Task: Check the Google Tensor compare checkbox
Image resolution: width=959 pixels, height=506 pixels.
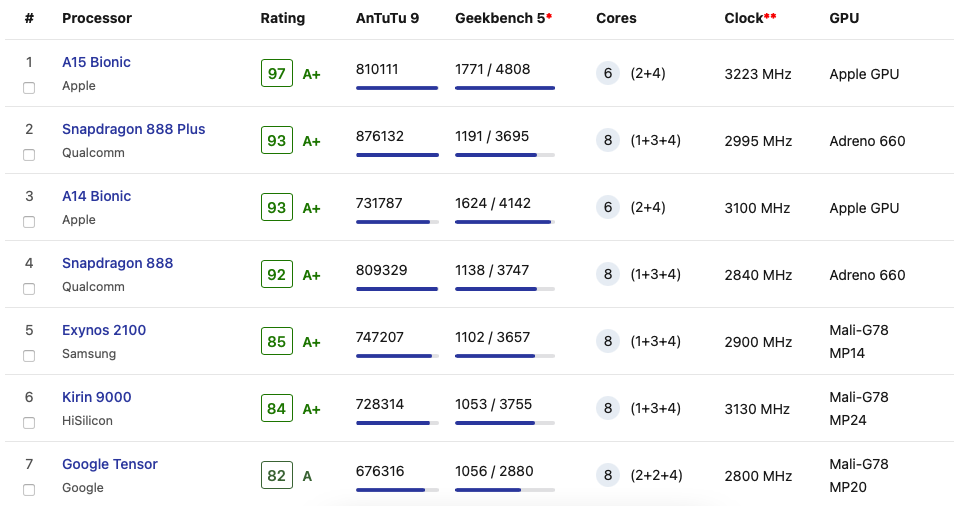Action: click(29, 490)
